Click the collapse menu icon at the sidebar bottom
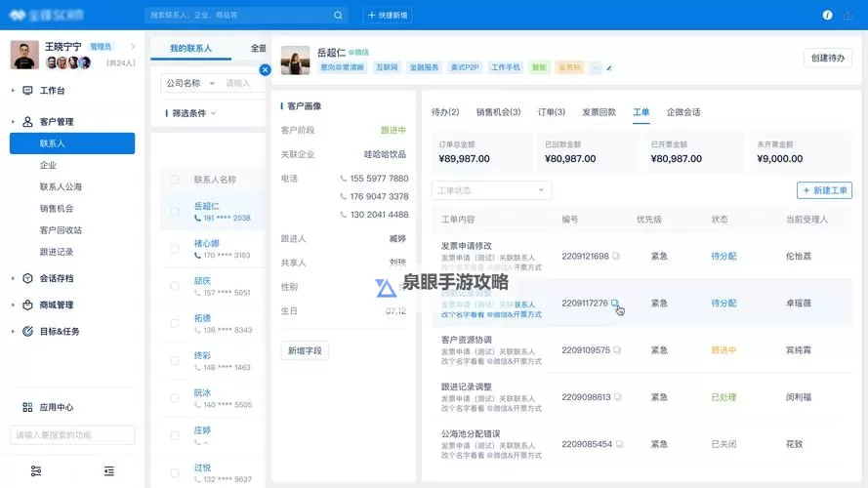The height and width of the screenshot is (488, 868). pyautogui.click(x=109, y=470)
